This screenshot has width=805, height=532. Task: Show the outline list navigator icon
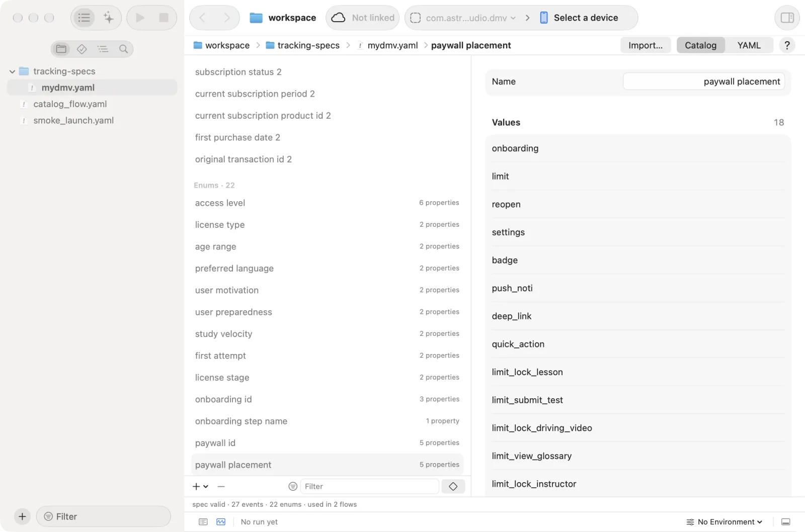point(103,49)
